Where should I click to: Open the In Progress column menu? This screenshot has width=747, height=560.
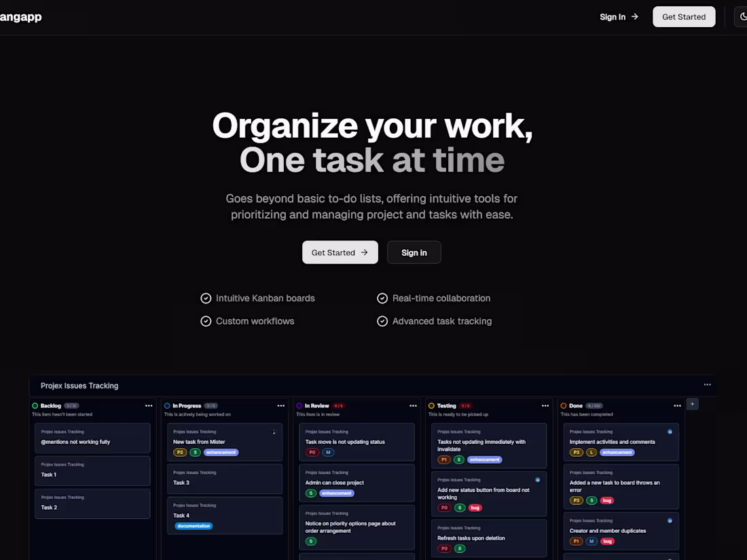pyautogui.click(x=280, y=406)
